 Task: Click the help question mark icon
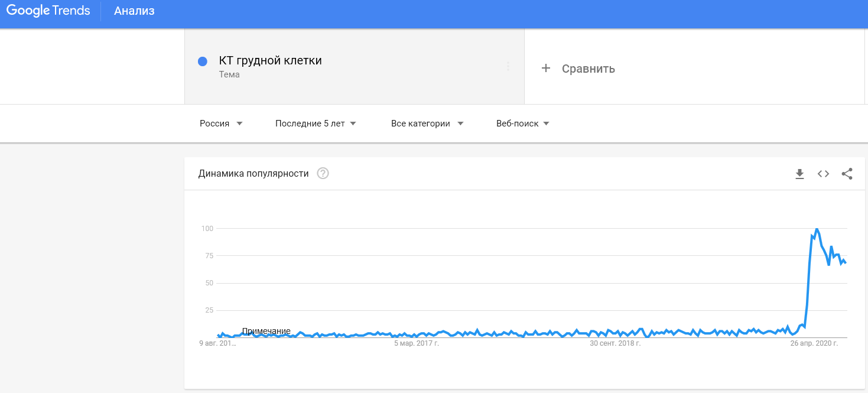[323, 174]
